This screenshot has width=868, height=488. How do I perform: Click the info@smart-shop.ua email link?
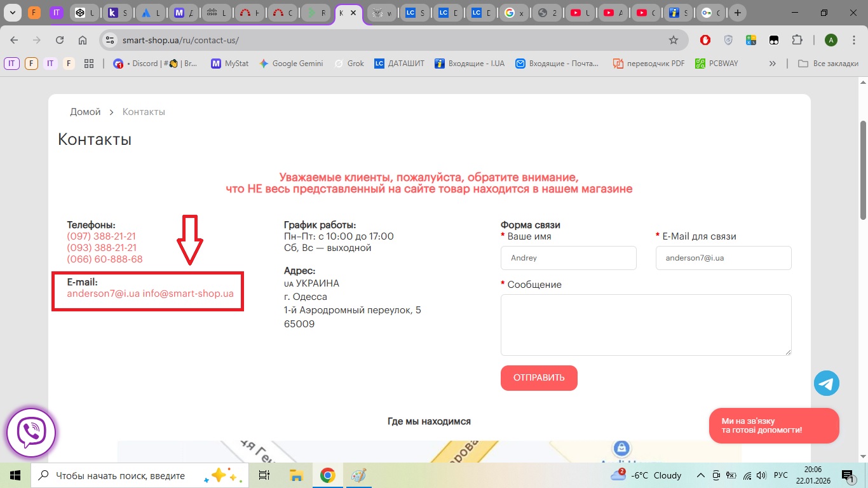[x=188, y=294]
